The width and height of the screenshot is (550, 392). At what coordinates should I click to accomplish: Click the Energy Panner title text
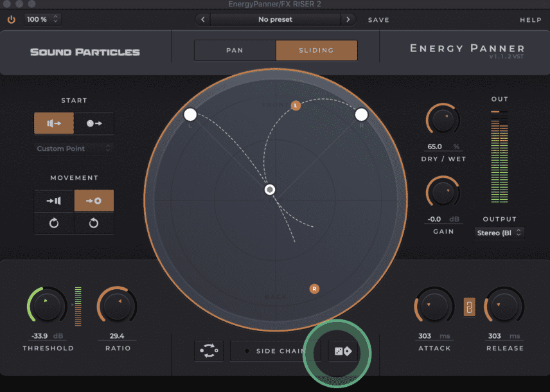pos(467,48)
